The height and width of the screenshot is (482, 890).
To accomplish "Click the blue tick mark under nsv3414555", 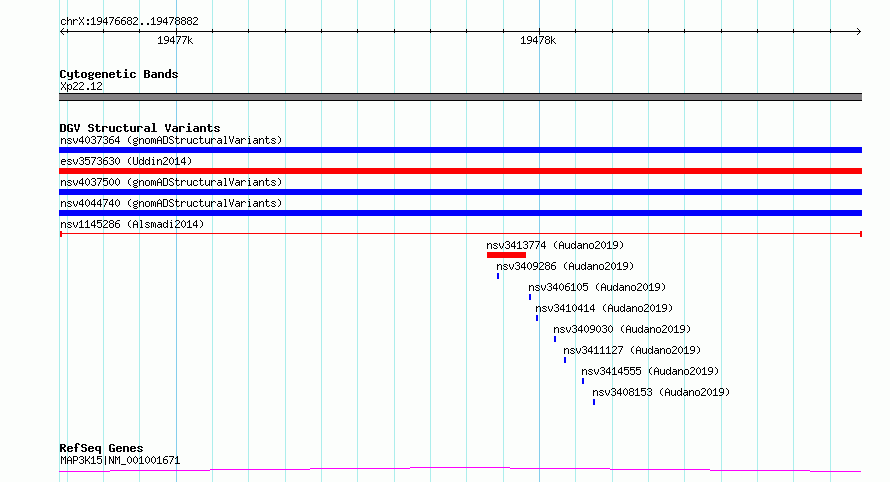I will (x=583, y=381).
